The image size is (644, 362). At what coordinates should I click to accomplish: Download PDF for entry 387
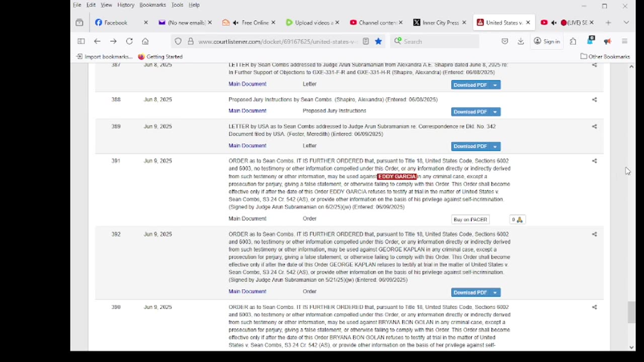pos(470,85)
